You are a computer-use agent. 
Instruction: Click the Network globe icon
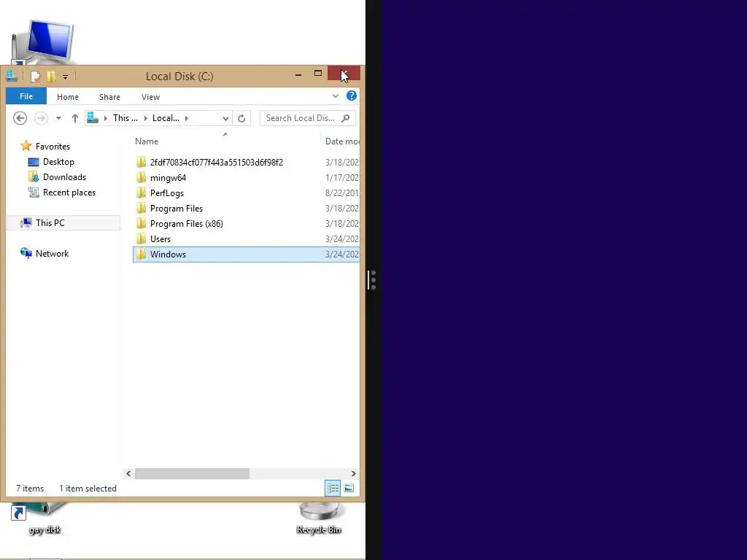coord(26,253)
